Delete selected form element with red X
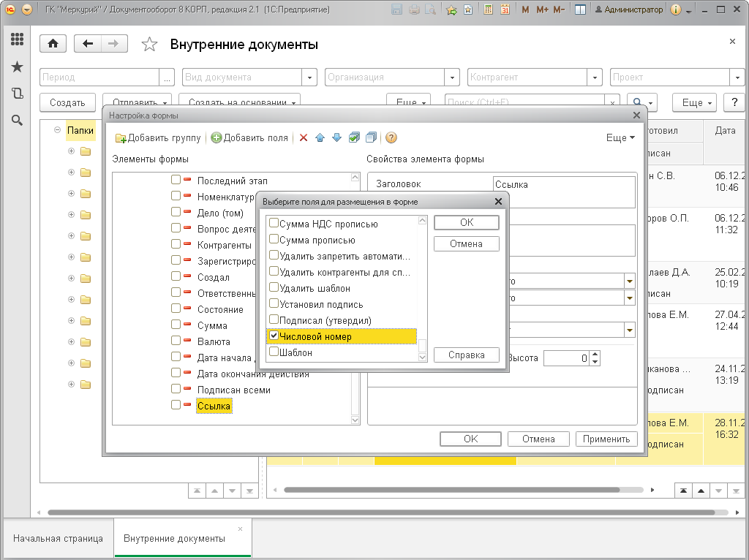Viewport: 749px width, 560px height. [x=304, y=138]
